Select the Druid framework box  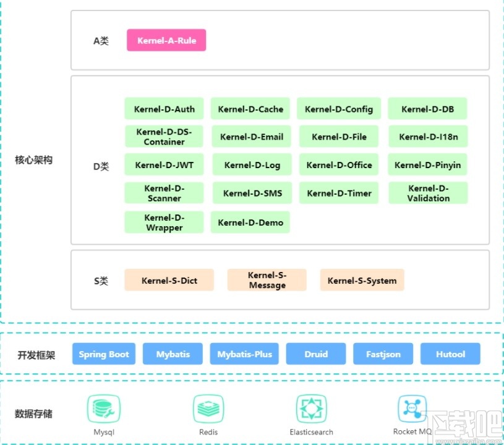pos(316,354)
